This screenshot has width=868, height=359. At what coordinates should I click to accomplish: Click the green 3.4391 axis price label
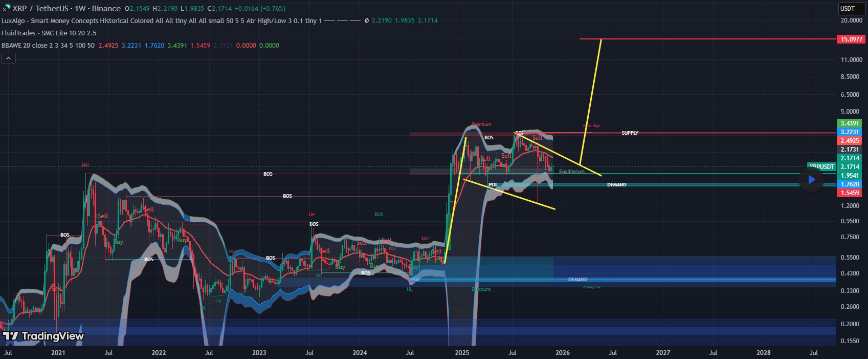pos(850,123)
